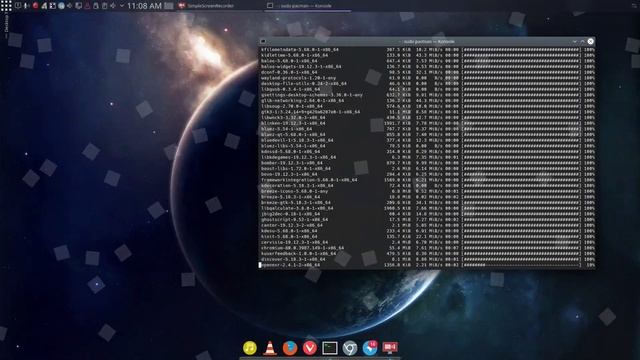Click the terminal cursor on the last line
The height and width of the screenshot is (360, 640).
tap(260, 265)
